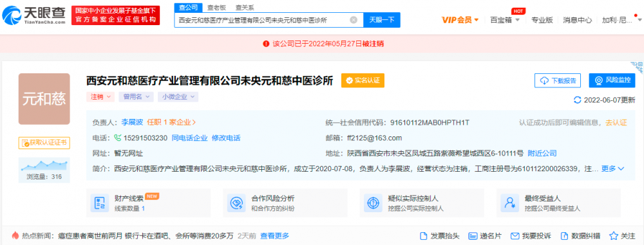Click the green phone icon

[x=118, y=138]
